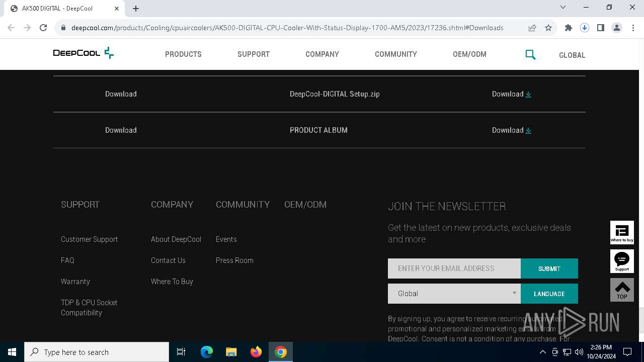Open the FAQ footer link

67,260
